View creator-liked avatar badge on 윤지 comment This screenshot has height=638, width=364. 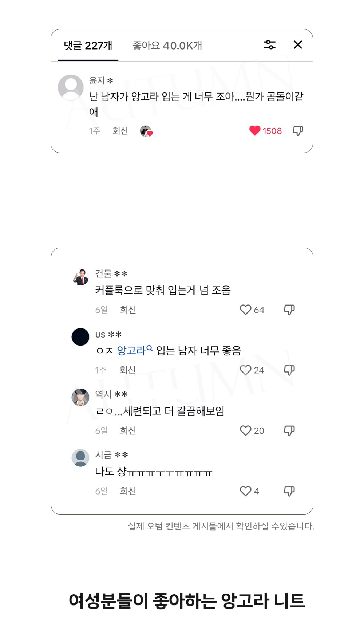tap(146, 131)
